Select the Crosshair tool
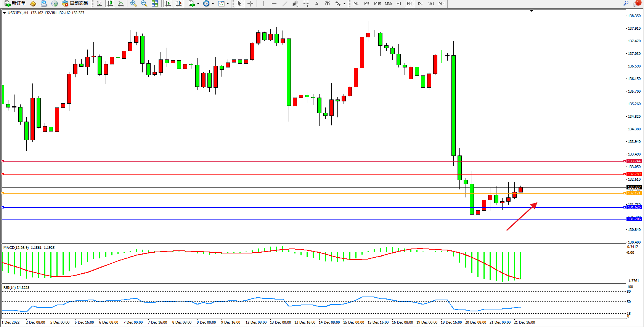The width and height of the screenshot is (644, 327). point(250,3)
